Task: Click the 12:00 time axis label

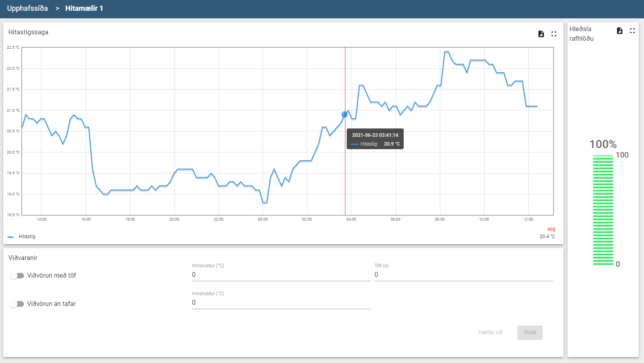Action: 528,219
